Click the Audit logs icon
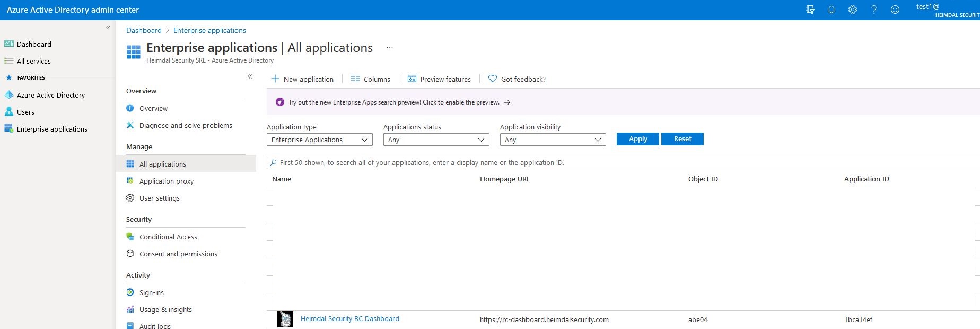Viewport: 980px width, 329px height. point(130,325)
